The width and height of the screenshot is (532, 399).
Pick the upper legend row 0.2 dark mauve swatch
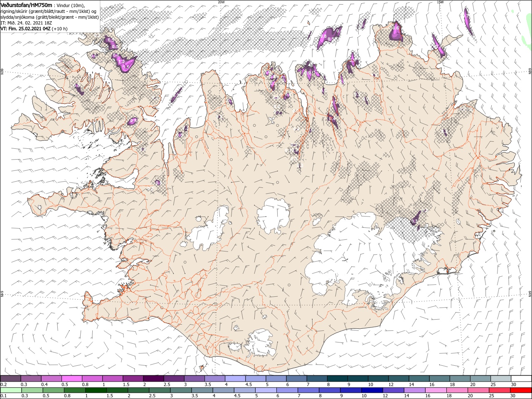[x=10, y=378]
